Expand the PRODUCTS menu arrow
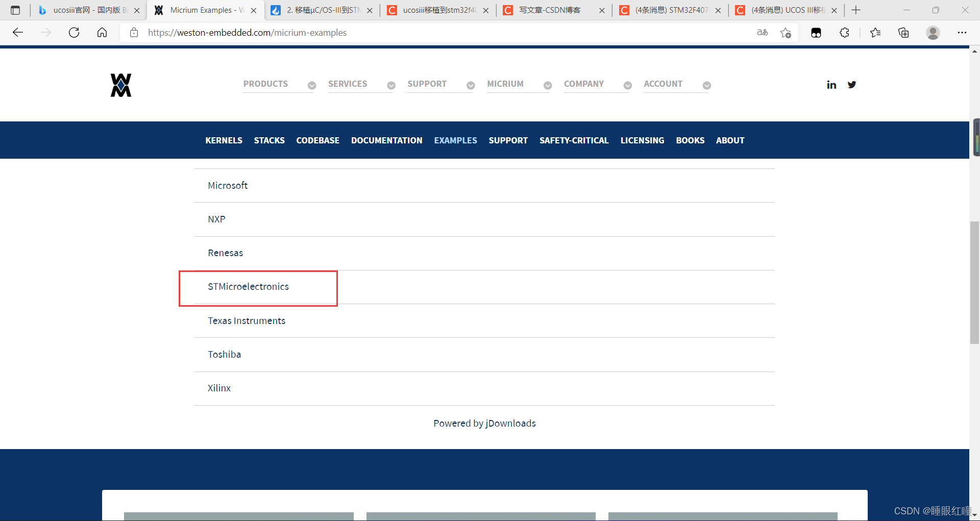 pyautogui.click(x=312, y=85)
